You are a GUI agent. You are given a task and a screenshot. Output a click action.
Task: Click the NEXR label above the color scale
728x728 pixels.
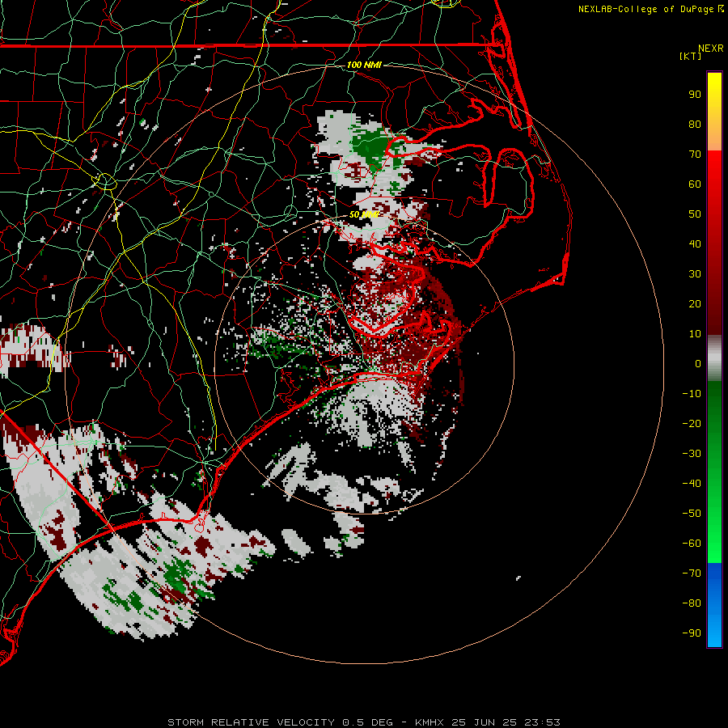pyautogui.click(x=710, y=49)
